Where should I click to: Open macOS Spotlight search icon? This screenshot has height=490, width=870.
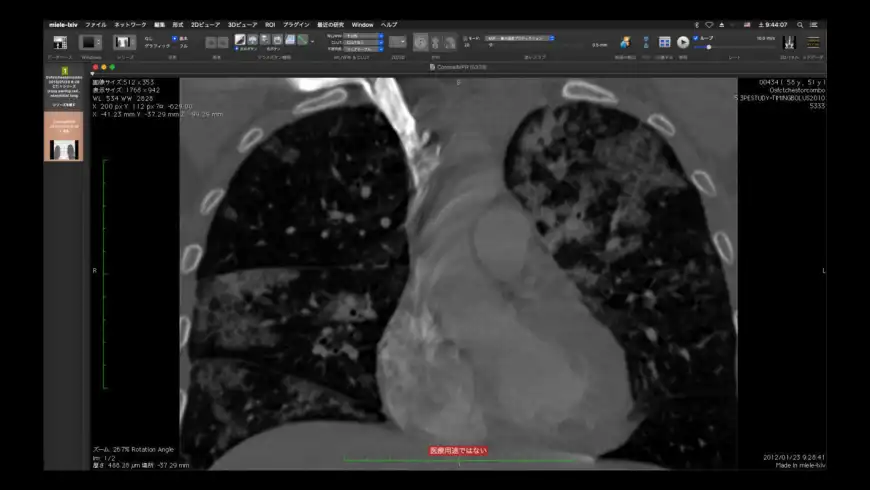click(x=800, y=24)
